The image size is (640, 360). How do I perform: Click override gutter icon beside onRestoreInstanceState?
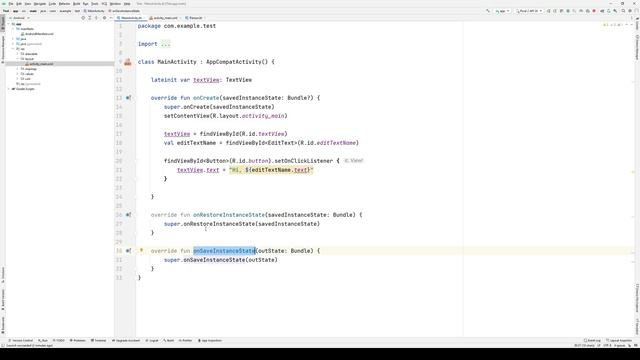(129, 215)
